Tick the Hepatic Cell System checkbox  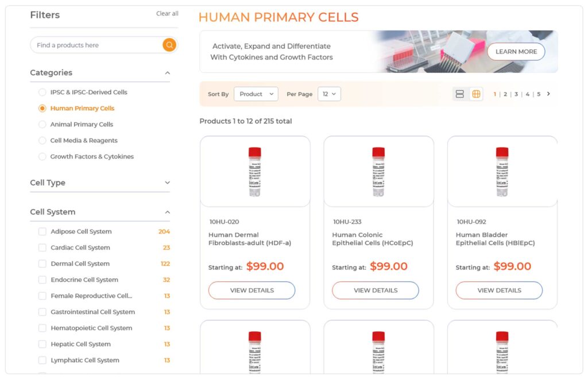(x=42, y=344)
